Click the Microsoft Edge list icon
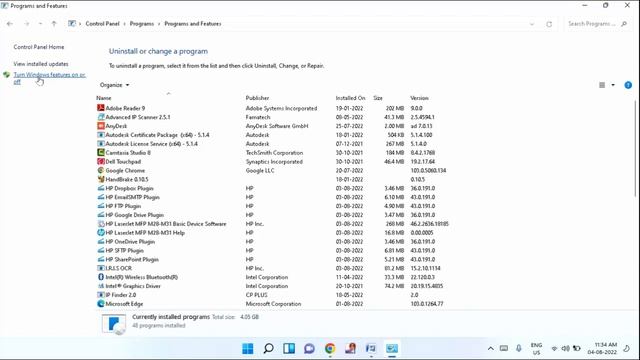This screenshot has height=360, width=640. [100, 304]
